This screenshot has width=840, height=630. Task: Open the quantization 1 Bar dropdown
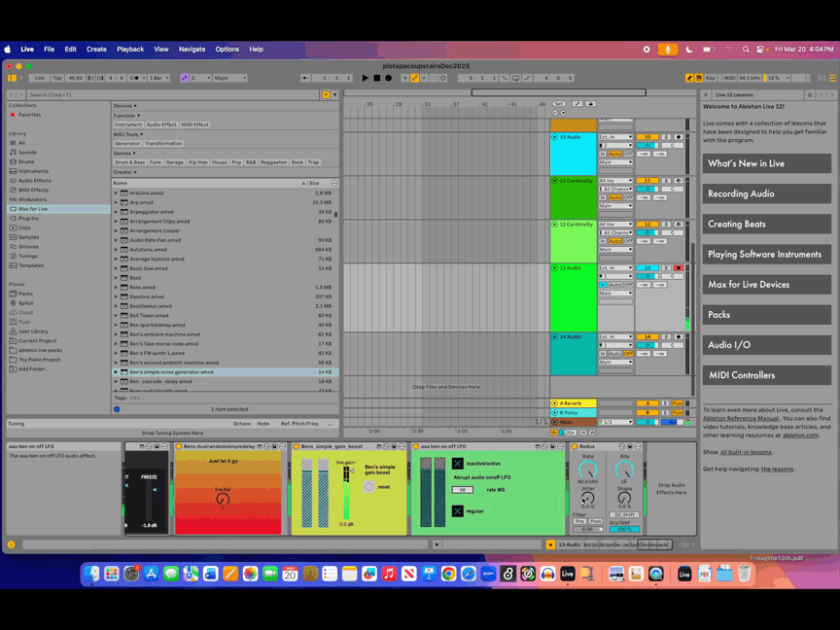[x=158, y=78]
